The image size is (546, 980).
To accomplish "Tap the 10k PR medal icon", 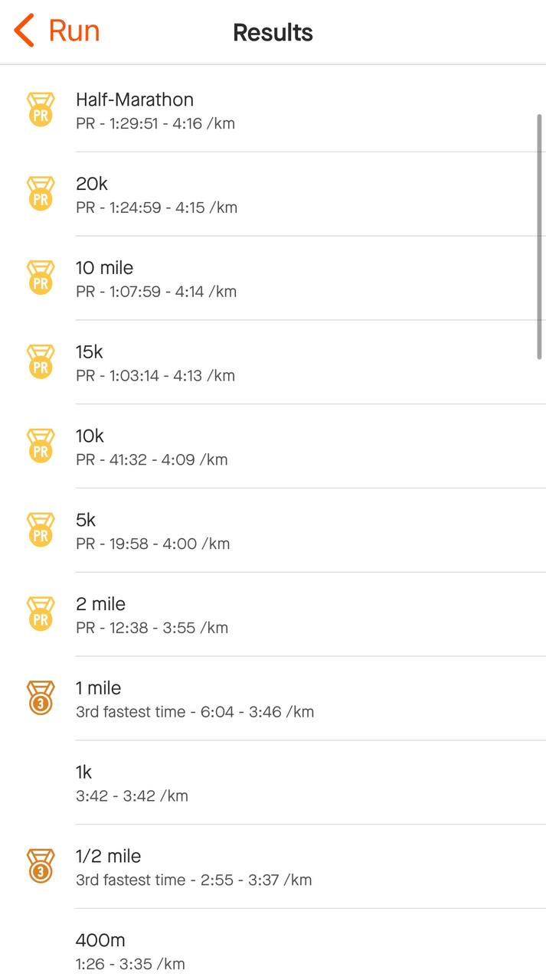I will tap(41, 446).
